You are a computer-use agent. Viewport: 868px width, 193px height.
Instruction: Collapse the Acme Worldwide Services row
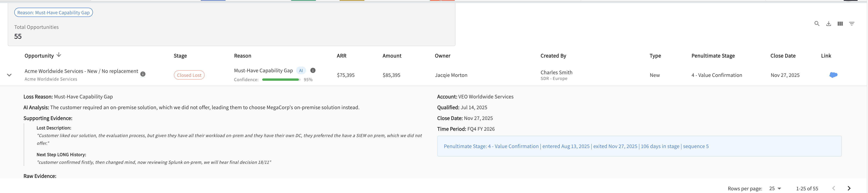pyautogui.click(x=9, y=75)
